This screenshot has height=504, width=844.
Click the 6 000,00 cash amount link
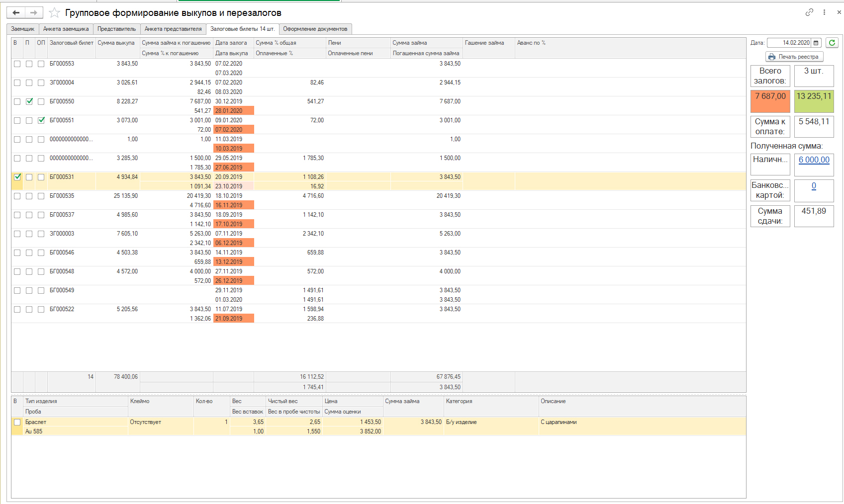[x=814, y=160]
